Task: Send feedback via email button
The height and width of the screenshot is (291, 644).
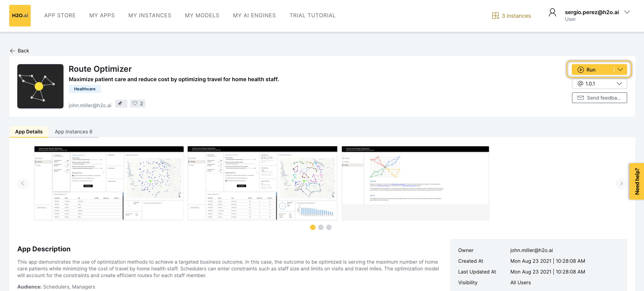Action: pos(599,98)
